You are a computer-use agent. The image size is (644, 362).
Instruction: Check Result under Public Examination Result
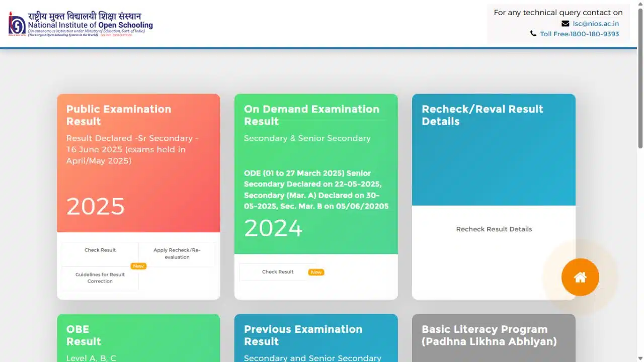tap(100, 250)
